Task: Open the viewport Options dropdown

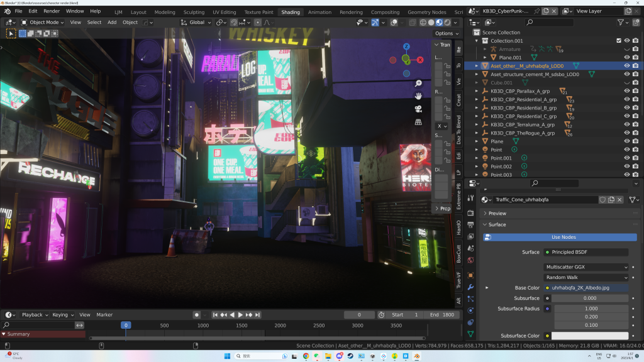Action: (447, 33)
